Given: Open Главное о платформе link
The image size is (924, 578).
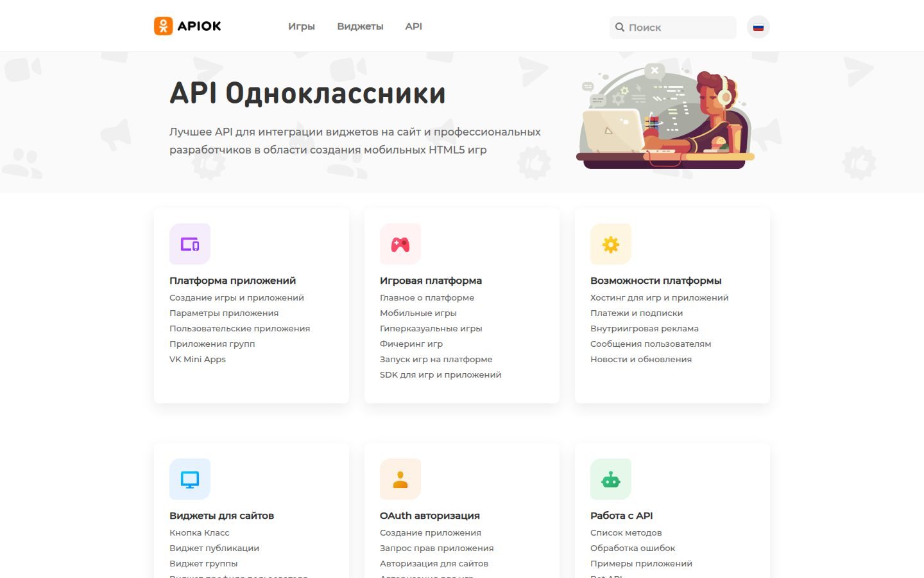Looking at the screenshot, I should pyautogui.click(x=427, y=297).
